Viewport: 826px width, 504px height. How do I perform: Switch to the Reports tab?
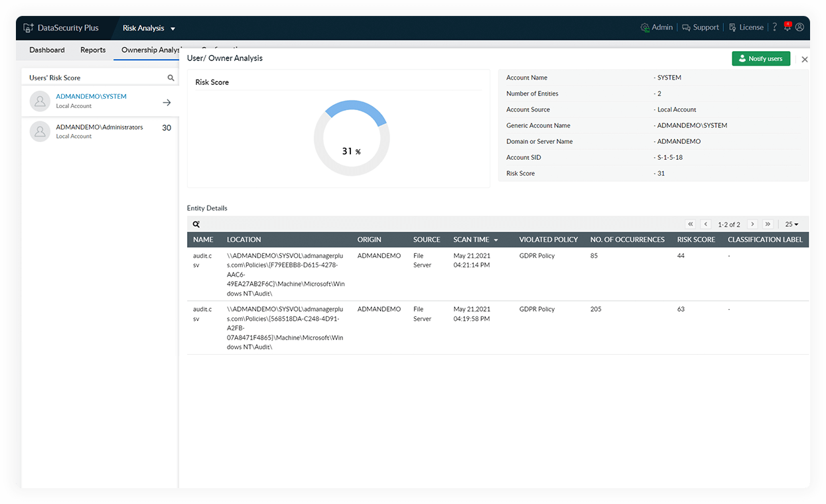tap(93, 50)
